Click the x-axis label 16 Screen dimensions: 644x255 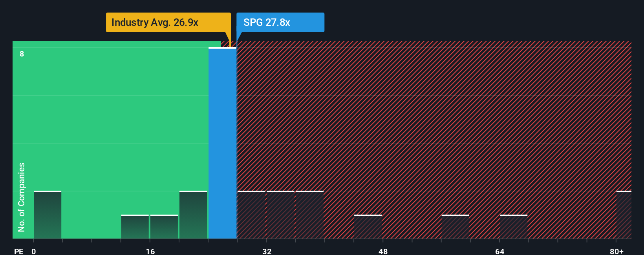[150, 251]
